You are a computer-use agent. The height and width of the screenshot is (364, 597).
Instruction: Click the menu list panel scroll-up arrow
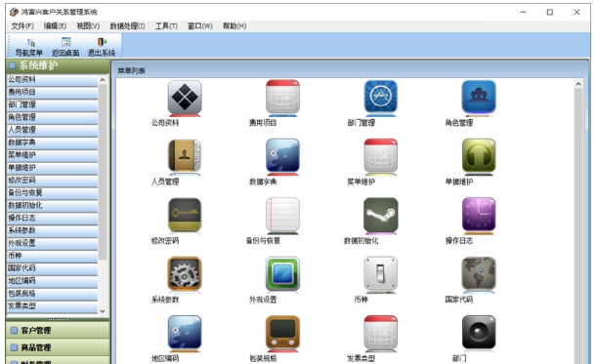point(578,84)
